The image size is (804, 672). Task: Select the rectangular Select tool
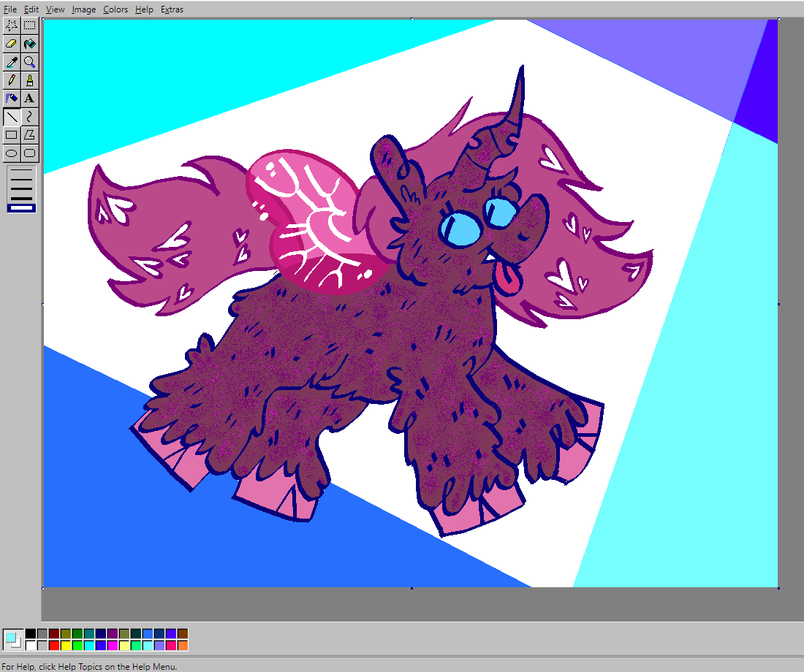30,26
